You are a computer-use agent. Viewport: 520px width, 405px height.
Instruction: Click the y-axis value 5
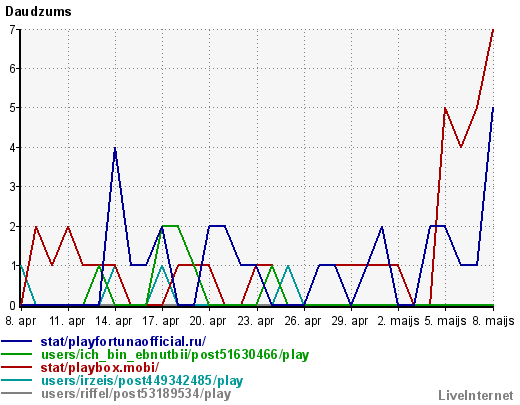click(13, 108)
